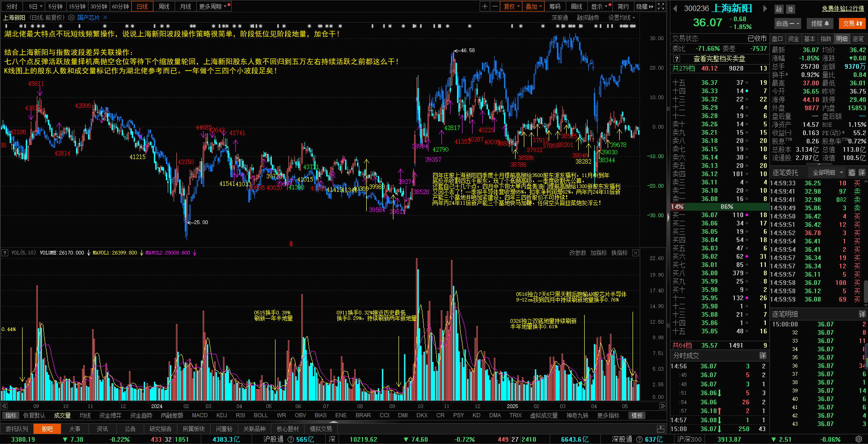Go to next stock using right arrow
The width and height of the screenshot is (868, 444).
tap(765, 8)
